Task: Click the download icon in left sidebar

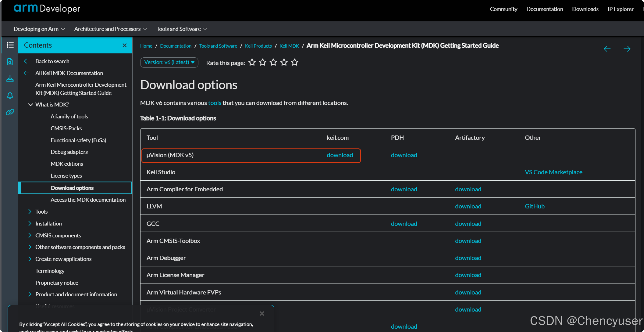Action: tap(10, 79)
